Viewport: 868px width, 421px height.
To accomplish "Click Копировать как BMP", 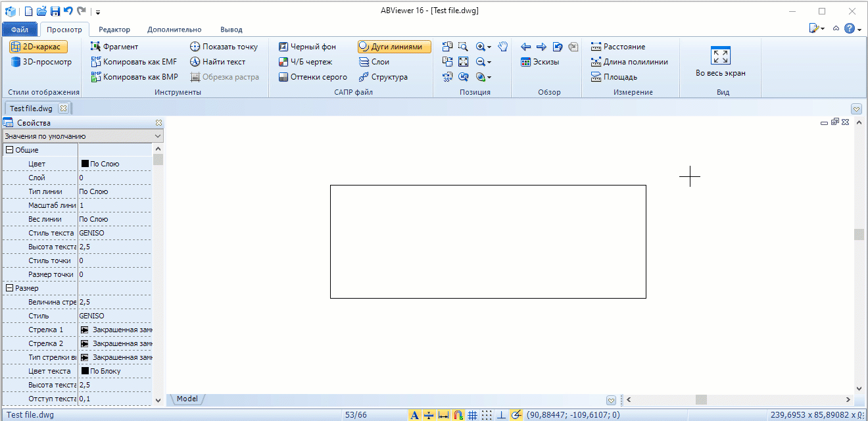I will coord(134,77).
